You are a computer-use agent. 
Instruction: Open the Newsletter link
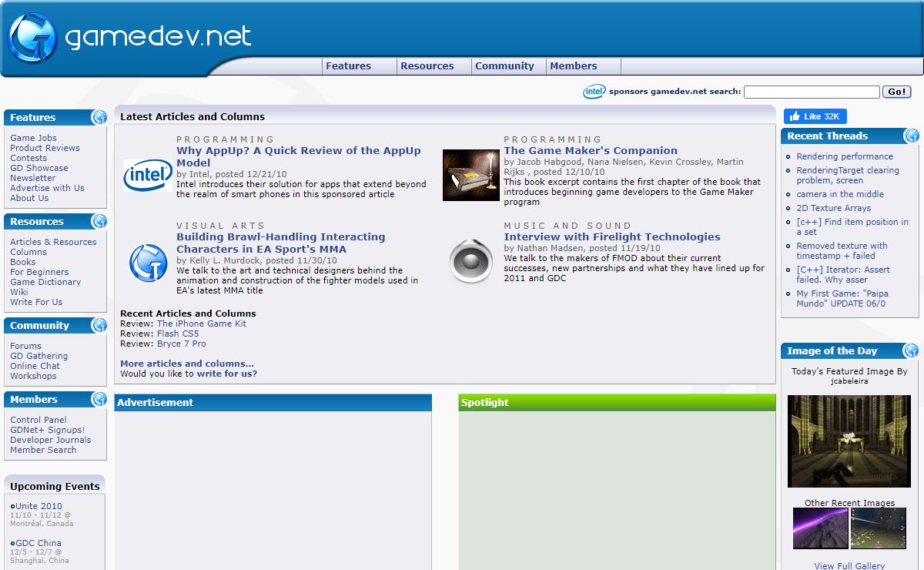click(x=33, y=178)
